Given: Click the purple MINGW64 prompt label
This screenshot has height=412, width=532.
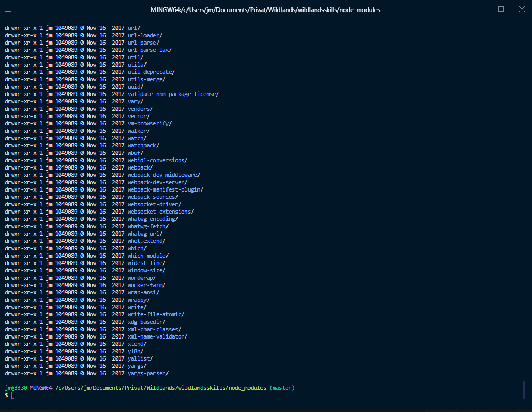Looking at the screenshot, I should point(41,388).
